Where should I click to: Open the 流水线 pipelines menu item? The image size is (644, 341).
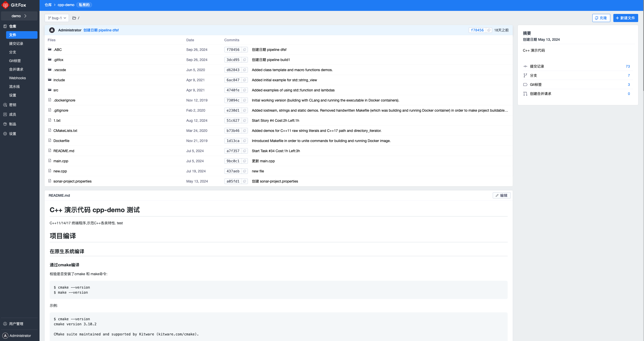[x=14, y=87]
